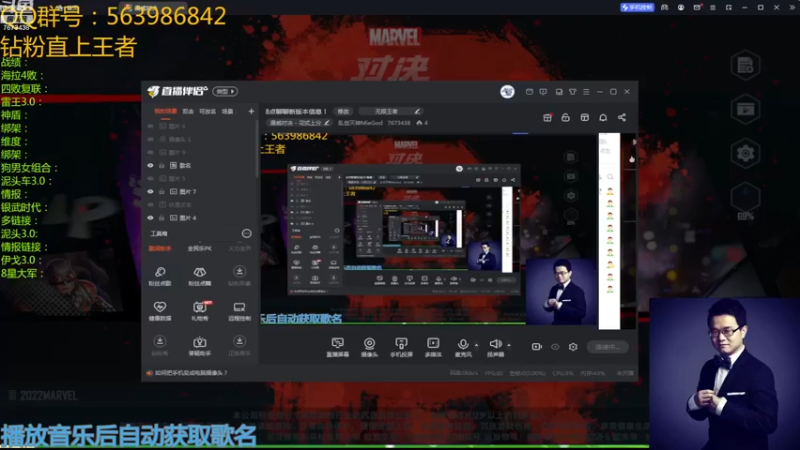800x450 pixels.
Task: Open notifications bell in 直播伴侣 toolbar
Action: point(603,117)
